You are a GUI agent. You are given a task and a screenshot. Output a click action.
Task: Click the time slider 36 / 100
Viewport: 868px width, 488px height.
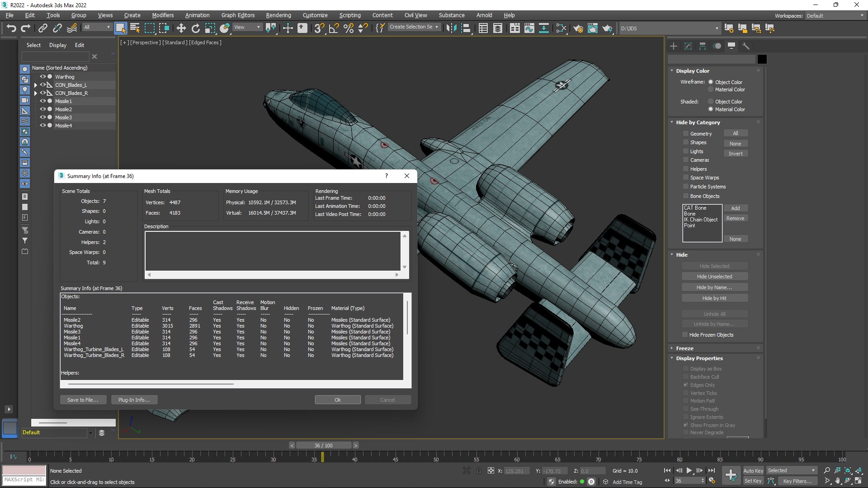324,446
